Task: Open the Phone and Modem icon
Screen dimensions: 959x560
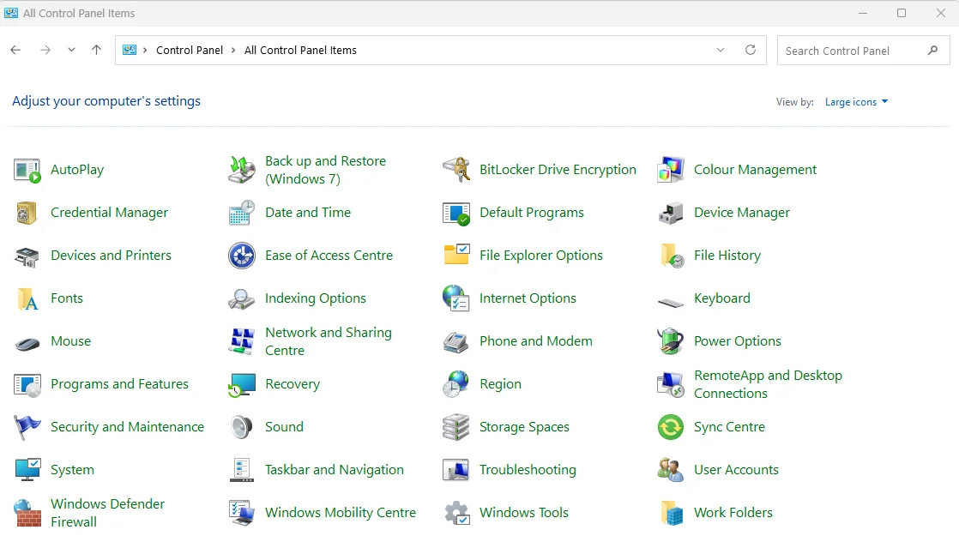Action: tap(456, 341)
